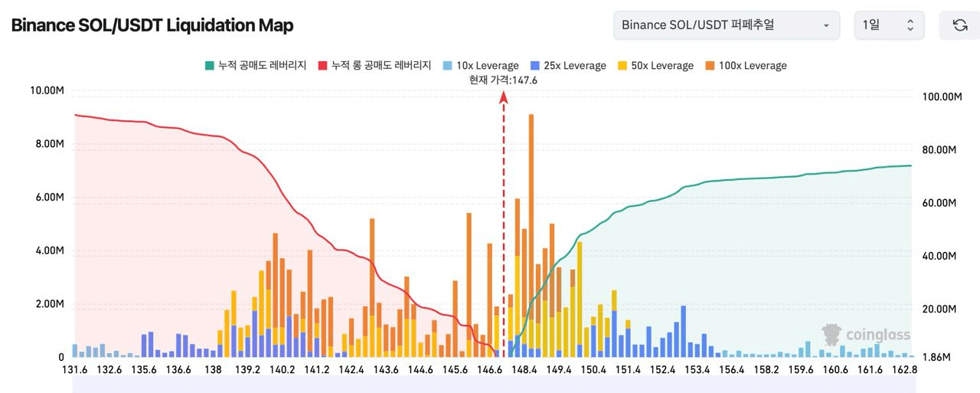Screen dimensions: 980x393
Task: Refresh the liquidation map data
Action: coord(959,25)
